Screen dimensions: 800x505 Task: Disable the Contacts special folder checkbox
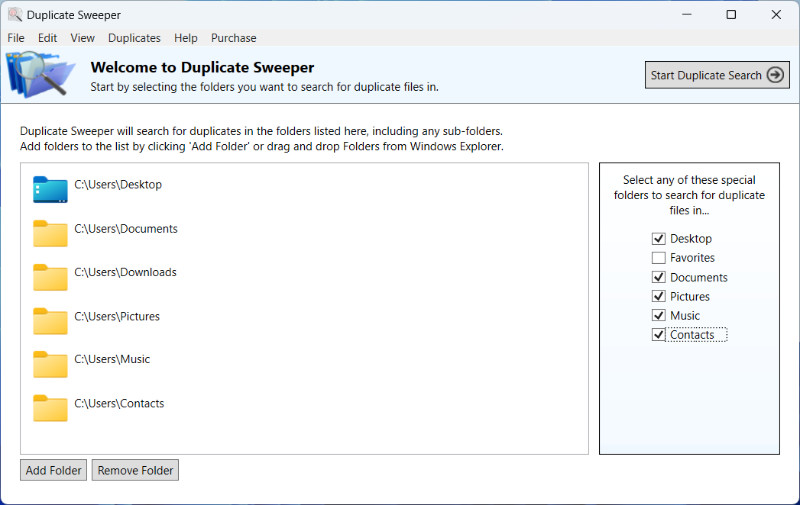point(658,335)
